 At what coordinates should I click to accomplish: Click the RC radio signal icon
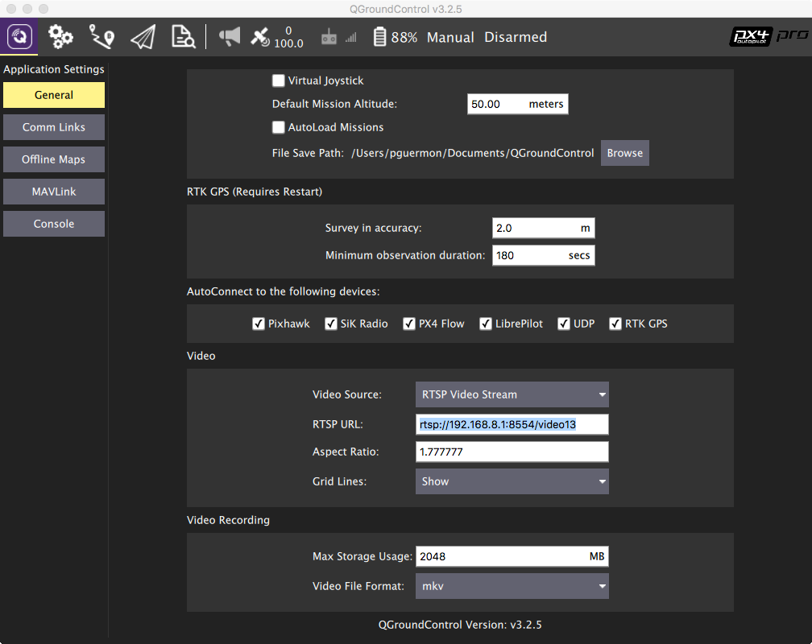pyautogui.click(x=329, y=37)
